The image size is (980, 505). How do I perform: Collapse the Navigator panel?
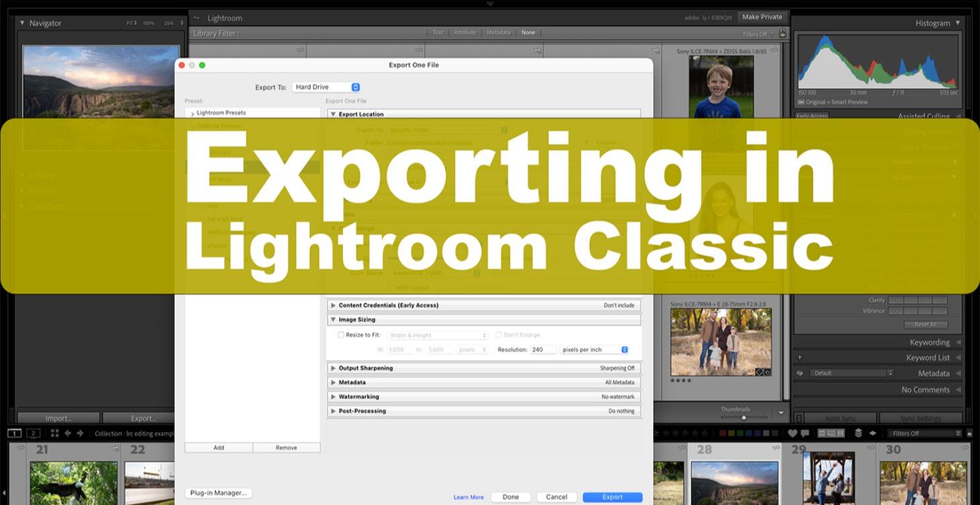pyautogui.click(x=22, y=23)
